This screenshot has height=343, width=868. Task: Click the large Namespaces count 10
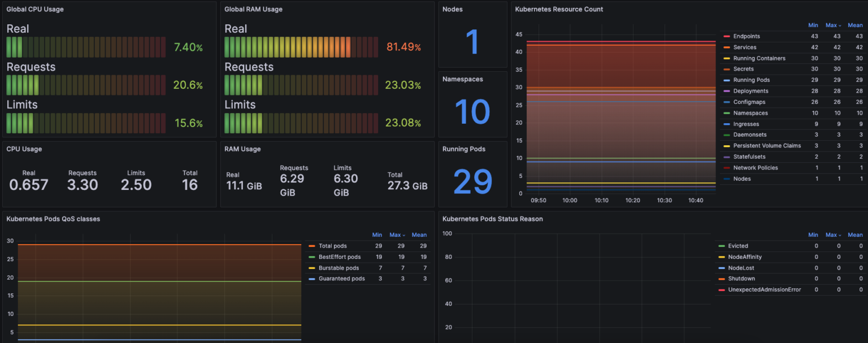click(x=472, y=112)
